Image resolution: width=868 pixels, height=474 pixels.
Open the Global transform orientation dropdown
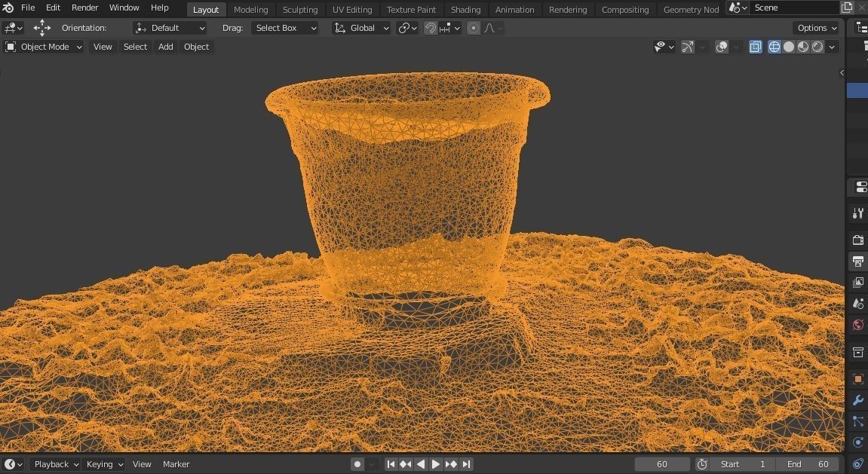coord(361,28)
